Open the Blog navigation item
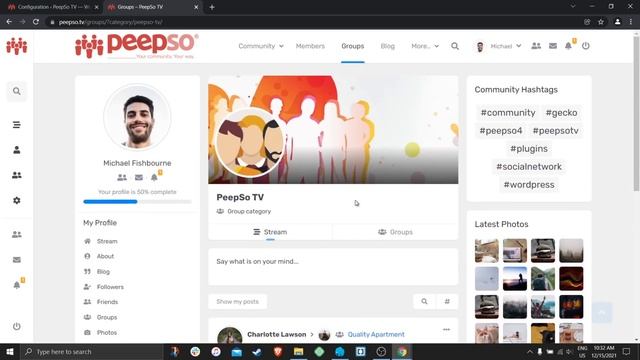 click(387, 46)
